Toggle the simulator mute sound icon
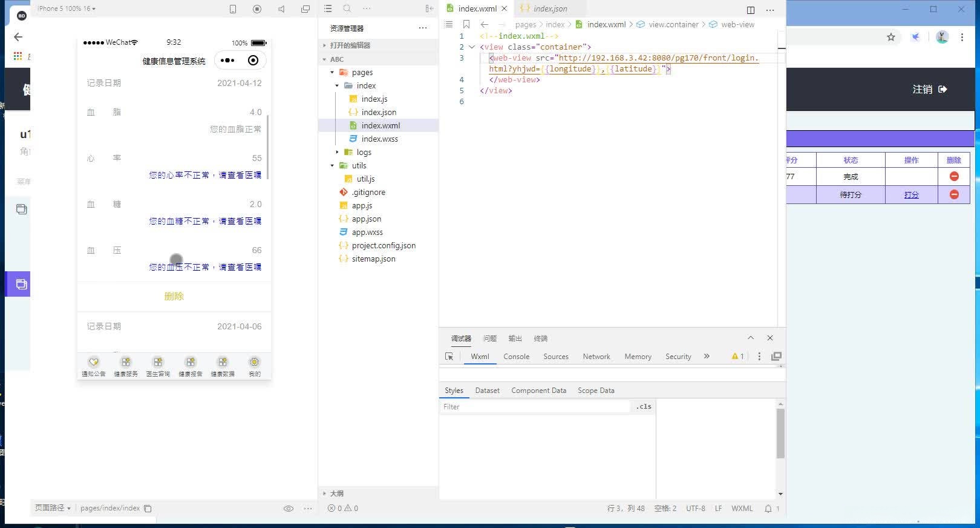 (281, 9)
